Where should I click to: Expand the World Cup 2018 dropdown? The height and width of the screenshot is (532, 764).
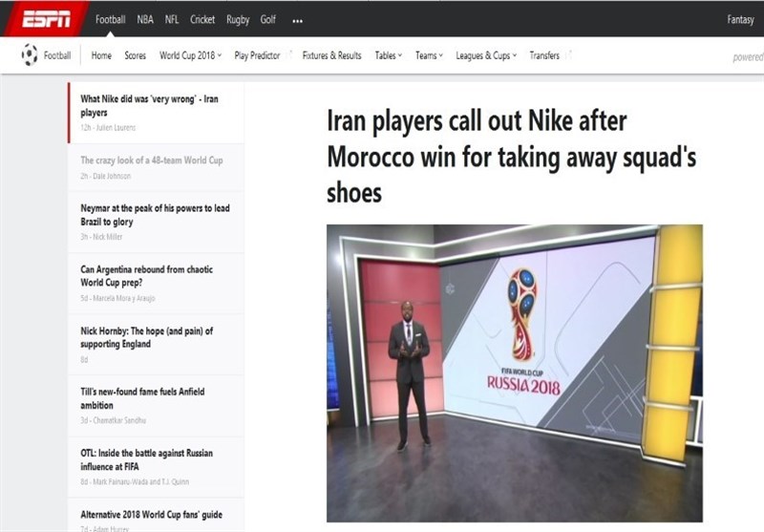coord(190,55)
